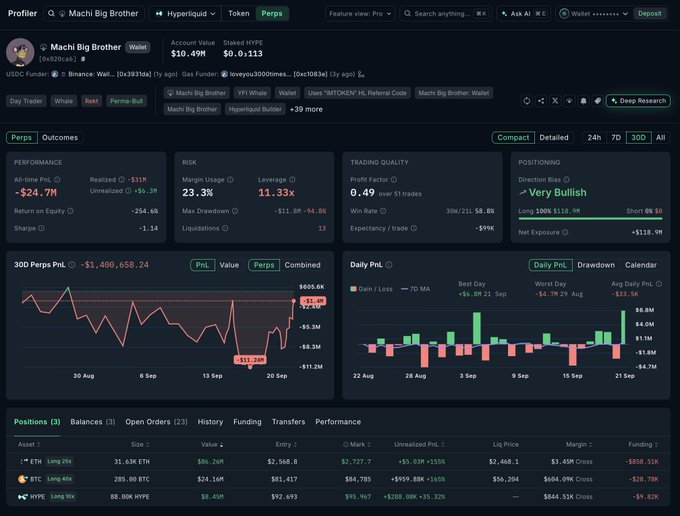Click info icon next to Daily PnL title

pyautogui.click(x=389, y=265)
